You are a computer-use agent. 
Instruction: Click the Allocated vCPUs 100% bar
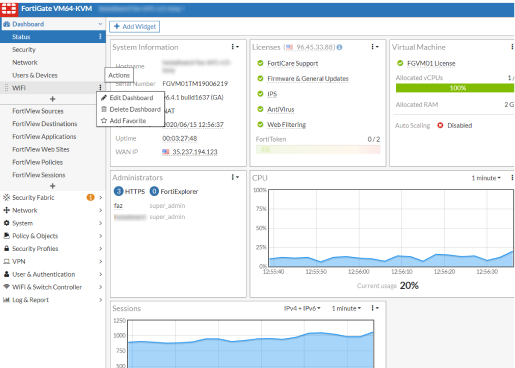coord(455,88)
